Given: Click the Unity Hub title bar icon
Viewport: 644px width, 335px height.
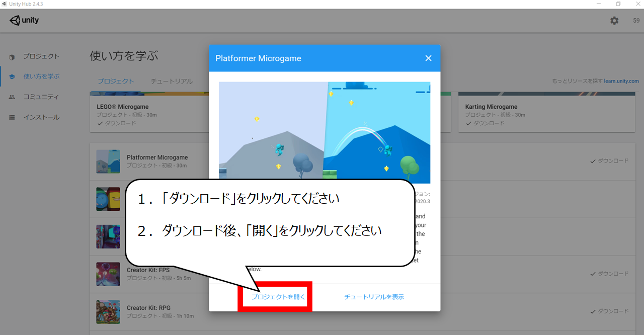Looking at the screenshot, I should pyautogui.click(x=4, y=4).
